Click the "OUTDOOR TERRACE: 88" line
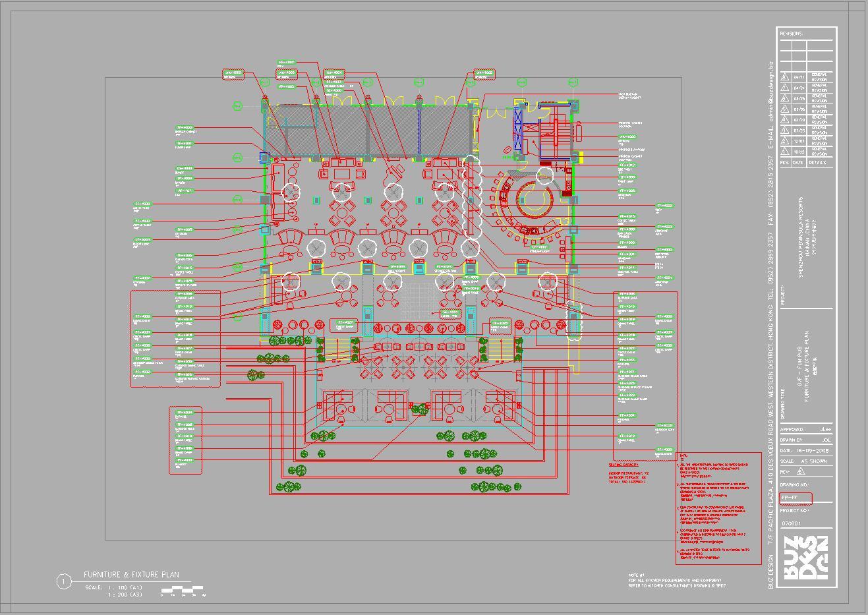The image size is (868, 615). 627,477
